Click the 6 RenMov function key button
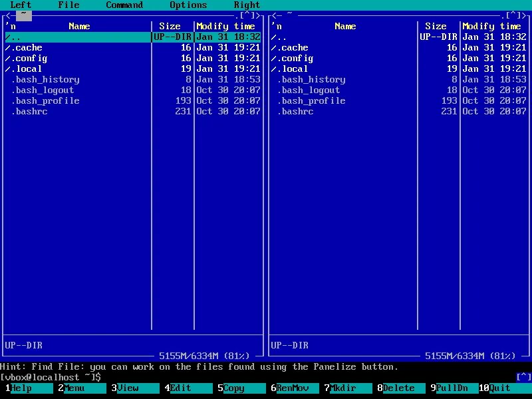 click(295, 388)
